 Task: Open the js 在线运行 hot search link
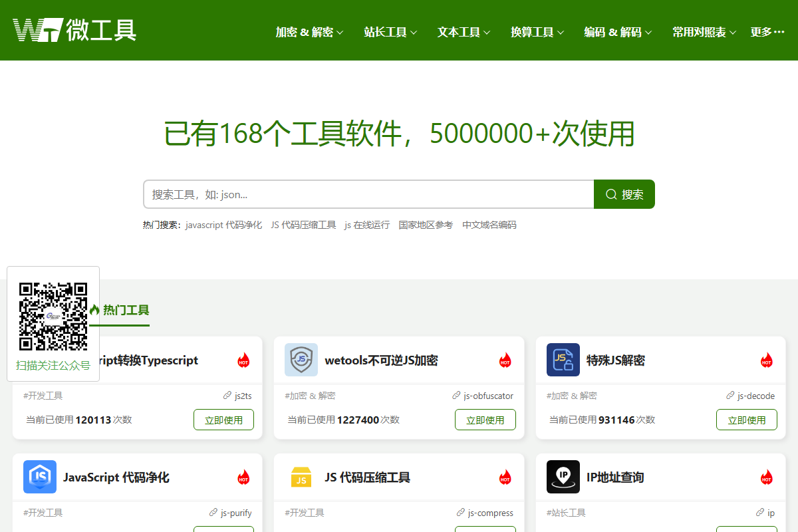366,225
